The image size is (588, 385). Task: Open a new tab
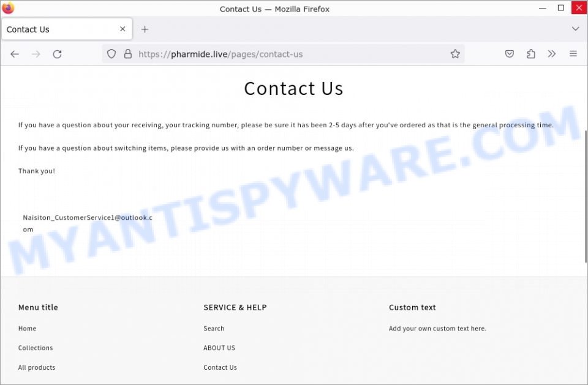click(x=145, y=29)
